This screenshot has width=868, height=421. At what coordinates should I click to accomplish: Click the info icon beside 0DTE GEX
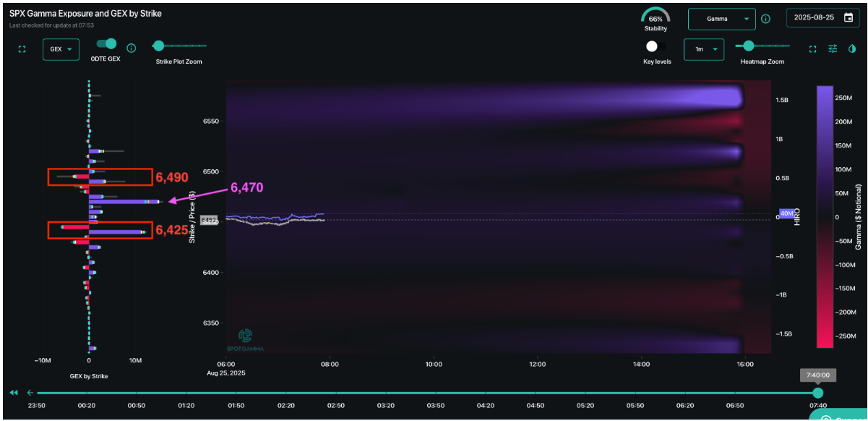(x=132, y=48)
